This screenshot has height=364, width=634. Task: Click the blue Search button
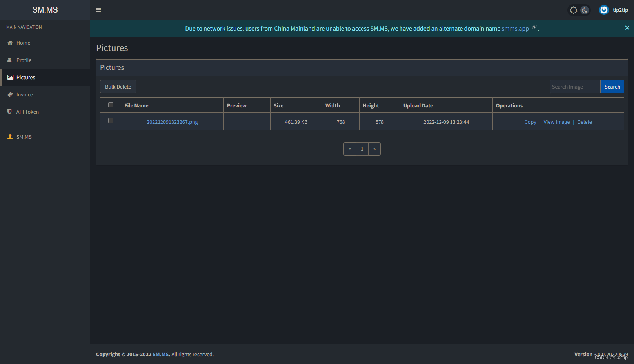pyautogui.click(x=612, y=87)
